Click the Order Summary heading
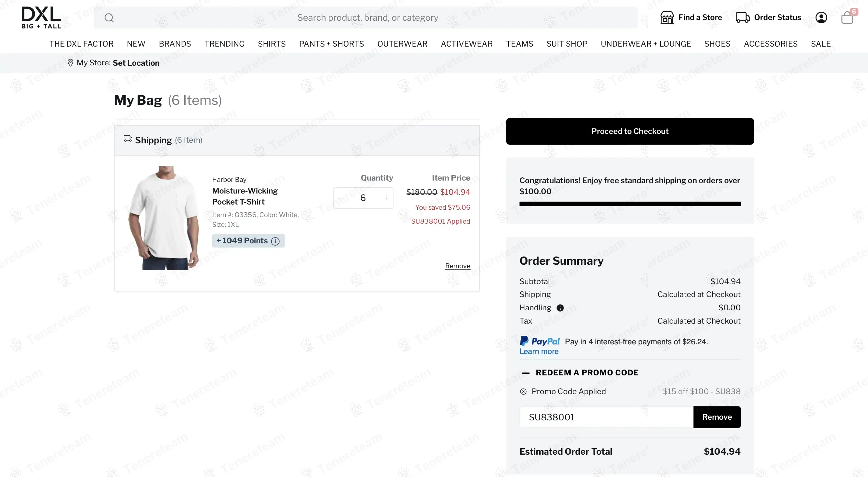This screenshot has height=477, width=868. tap(561, 261)
